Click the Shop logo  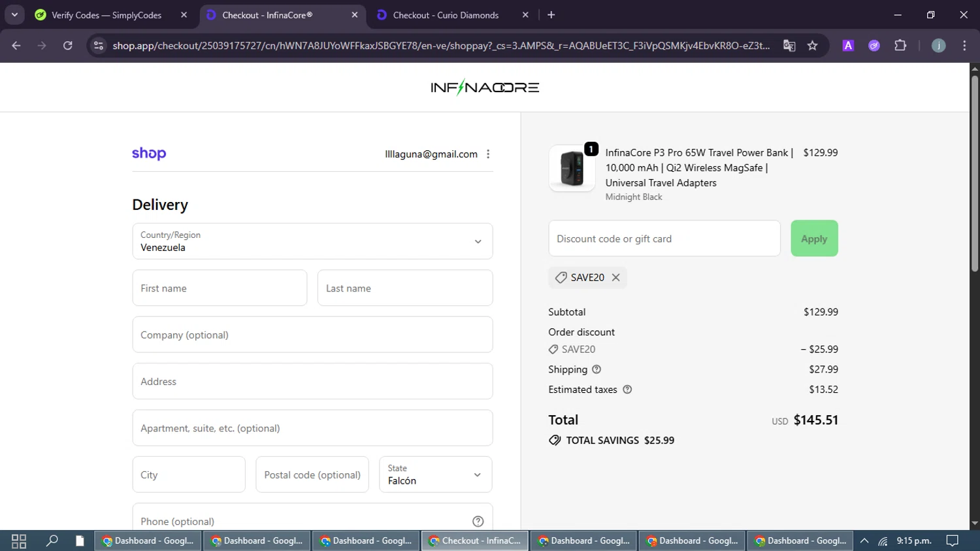pos(149,154)
